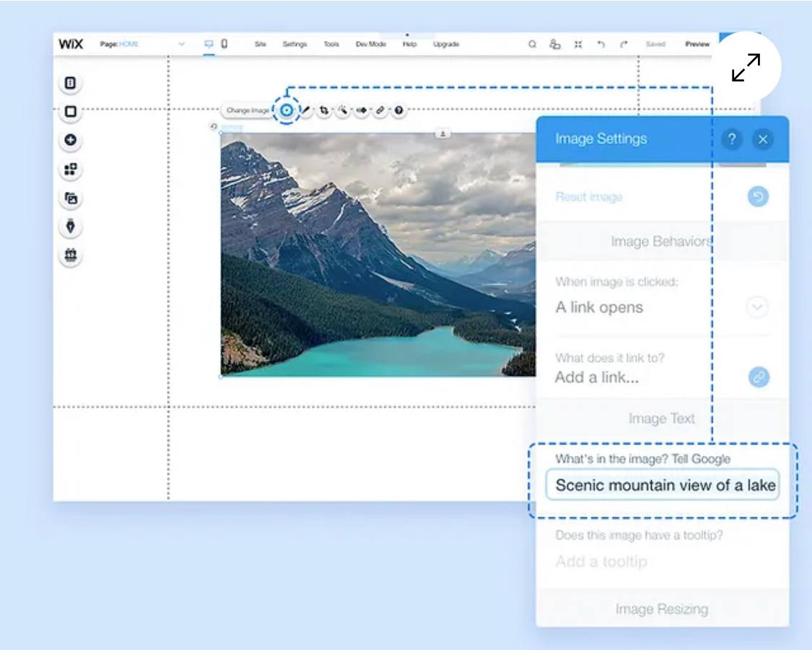Click the Image Settings help question mark

click(732, 139)
